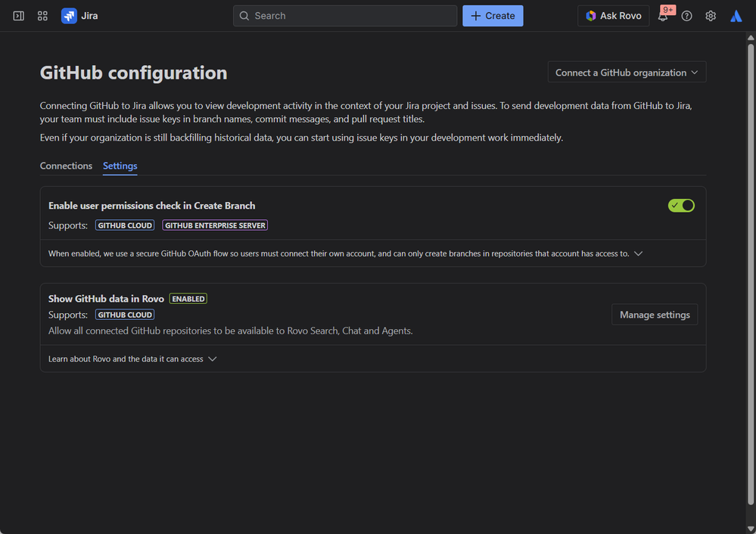The width and height of the screenshot is (756, 534).
Task: Open the Help question mark icon
Action: tap(686, 16)
